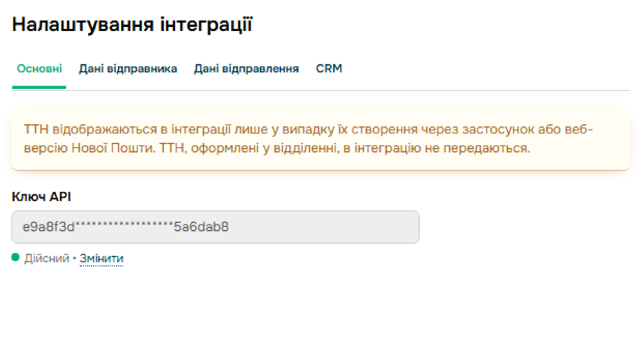Open the Основні tab
644x362 pixels.
[x=39, y=69]
